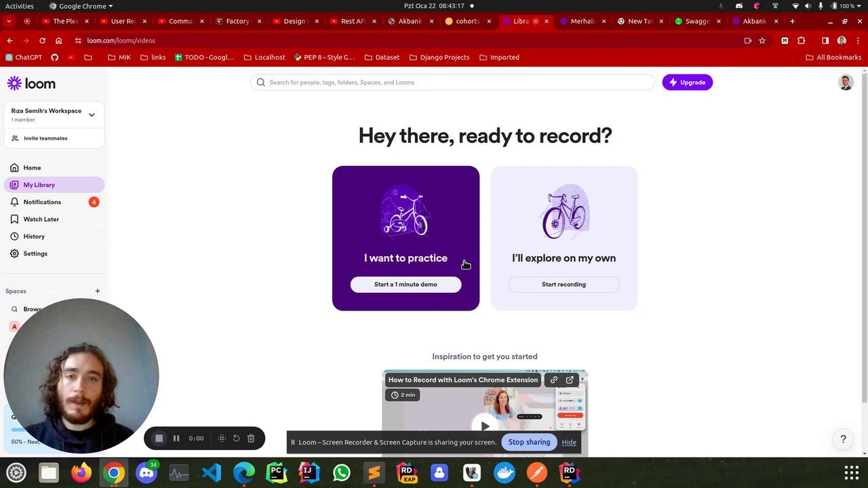
Task: Stop the Loom recording
Action: (x=159, y=439)
